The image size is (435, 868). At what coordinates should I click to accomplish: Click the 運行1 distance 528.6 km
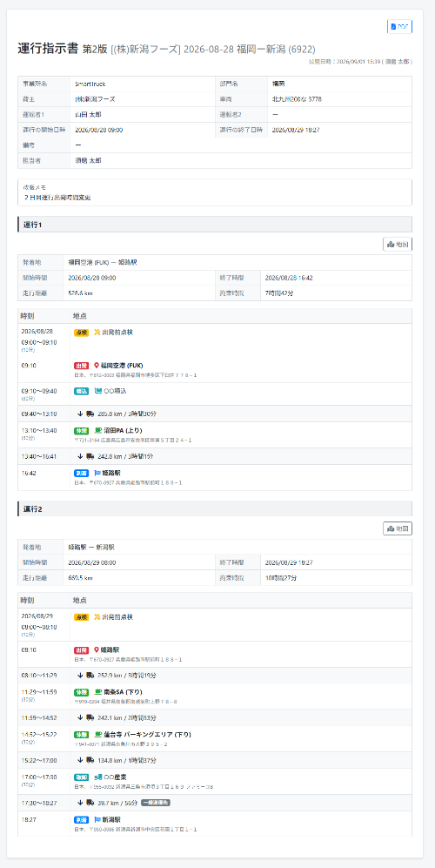point(81,293)
